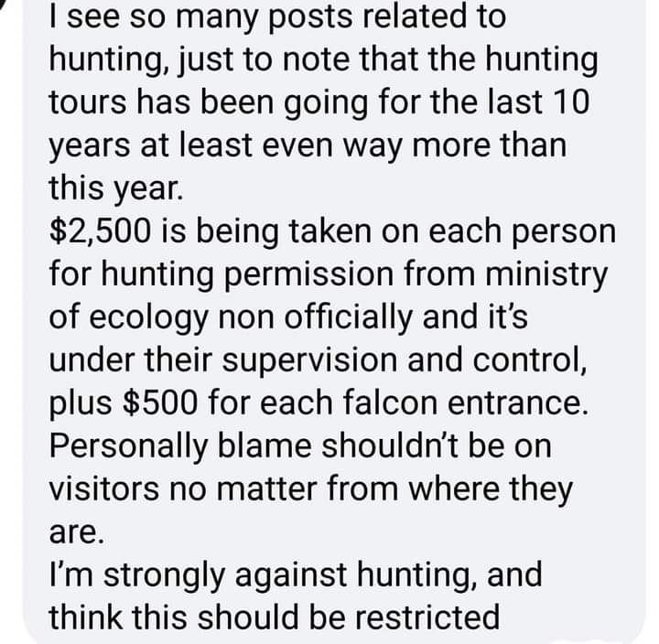Click the word 'supervision'
This screenshot has height=644, width=659.
click(x=309, y=361)
